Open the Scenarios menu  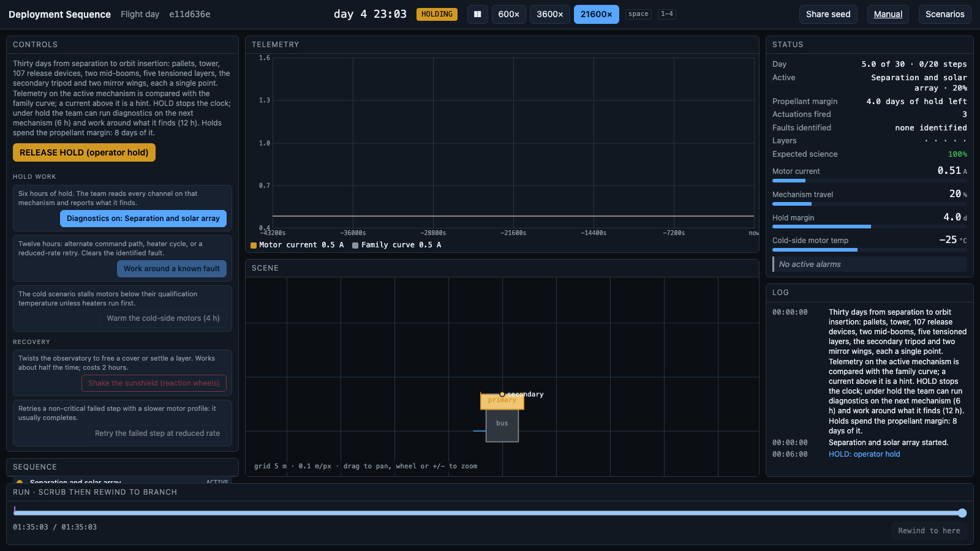pos(945,14)
